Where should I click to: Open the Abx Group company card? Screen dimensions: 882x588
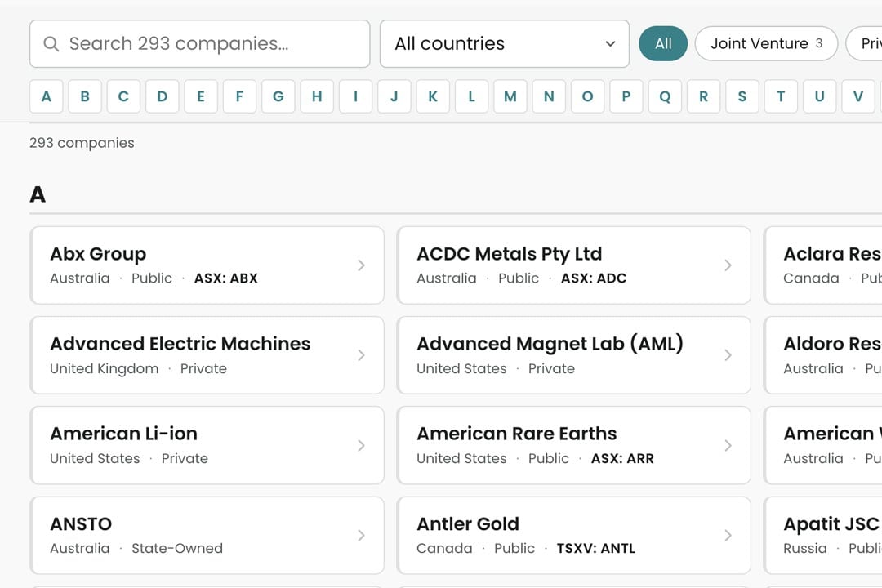click(x=207, y=265)
